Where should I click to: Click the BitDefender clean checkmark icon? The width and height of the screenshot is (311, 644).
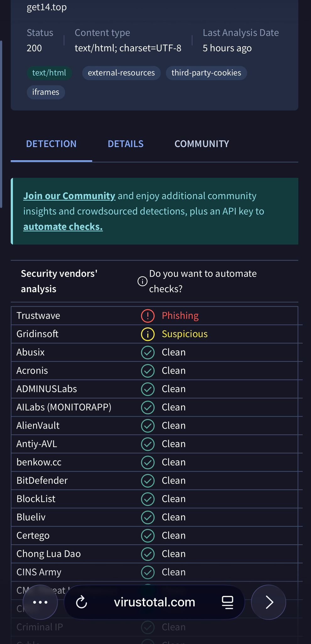[148, 480]
